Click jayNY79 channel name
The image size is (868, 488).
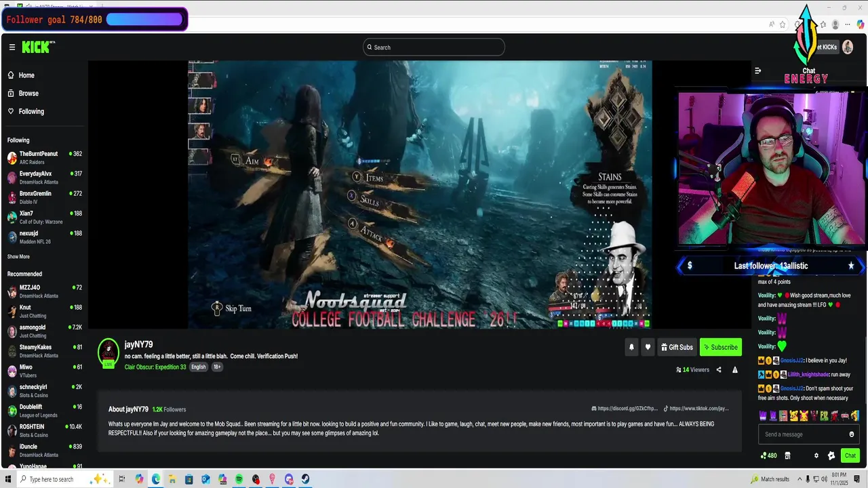point(138,344)
